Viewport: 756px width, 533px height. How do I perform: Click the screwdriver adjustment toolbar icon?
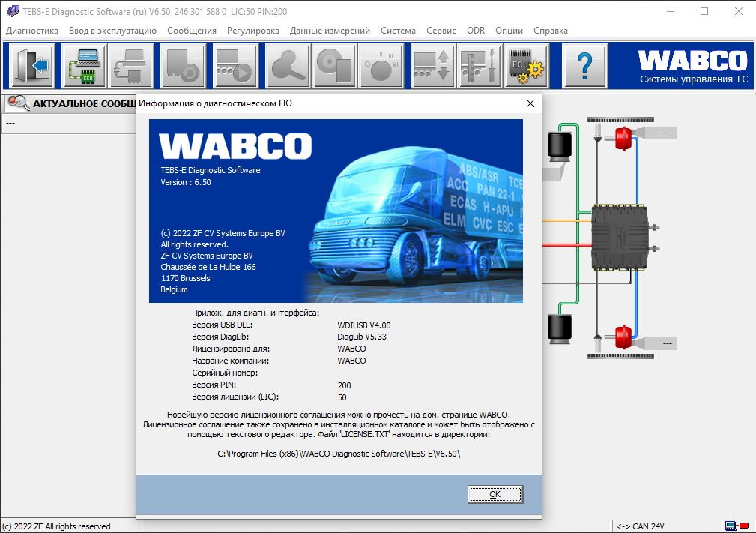[479, 66]
